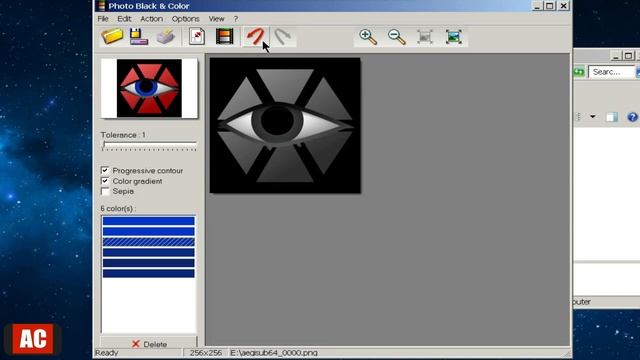Click the film strip toolbar icon
This screenshot has height=360, width=640.
coord(224,37)
